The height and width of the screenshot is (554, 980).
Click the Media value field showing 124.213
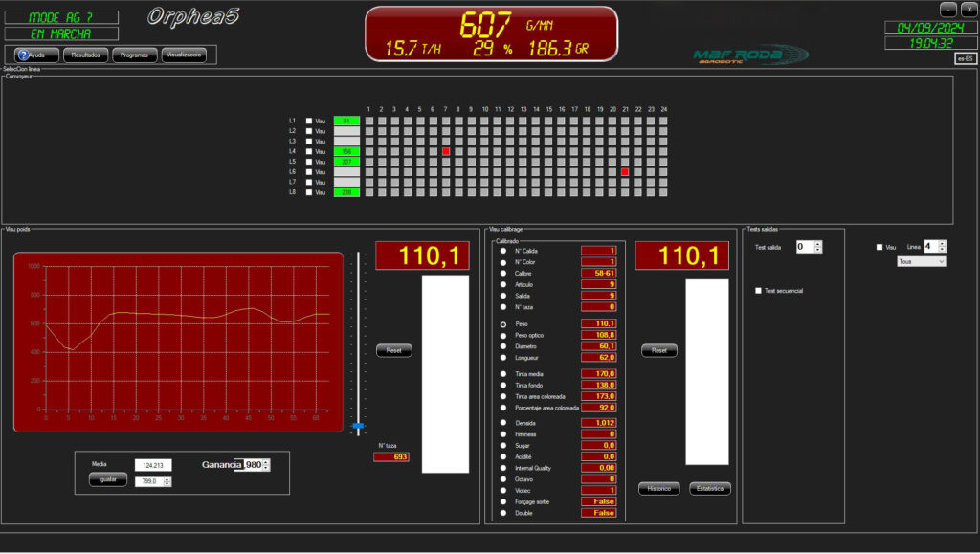[x=152, y=465]
